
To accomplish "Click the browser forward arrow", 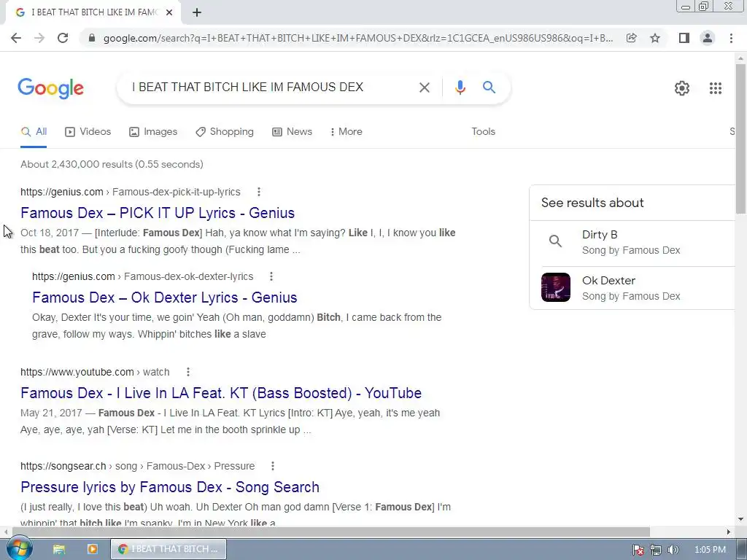I will (39, 38).
